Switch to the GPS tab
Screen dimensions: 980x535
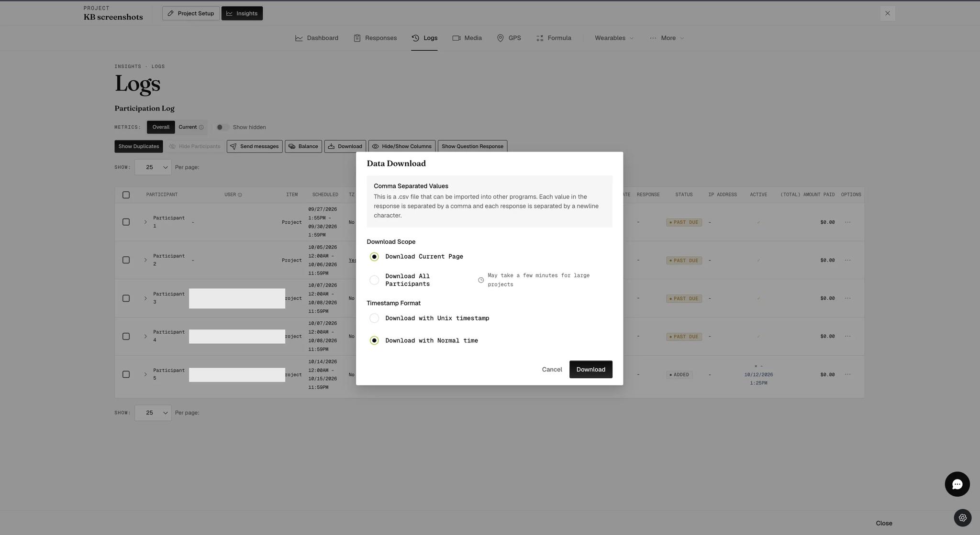click(509, 38)
